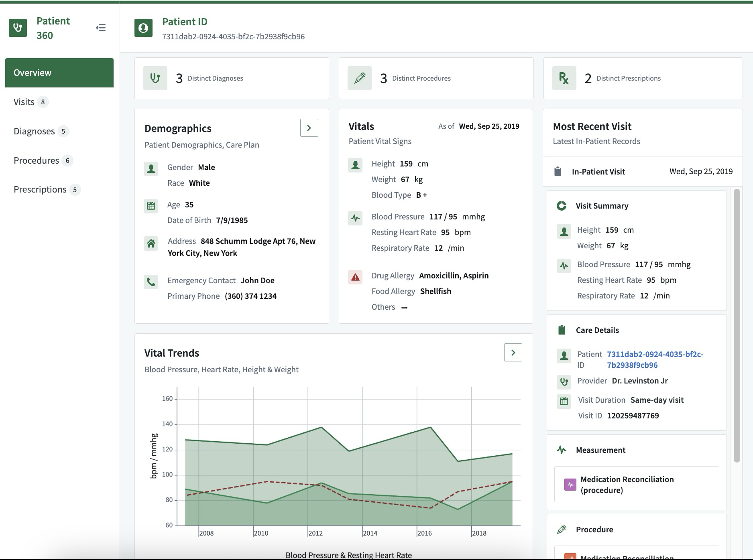Click the purple Medication Reconciliation measurement icon
This screenshot has height=560, width=753.
coord(570,485)
